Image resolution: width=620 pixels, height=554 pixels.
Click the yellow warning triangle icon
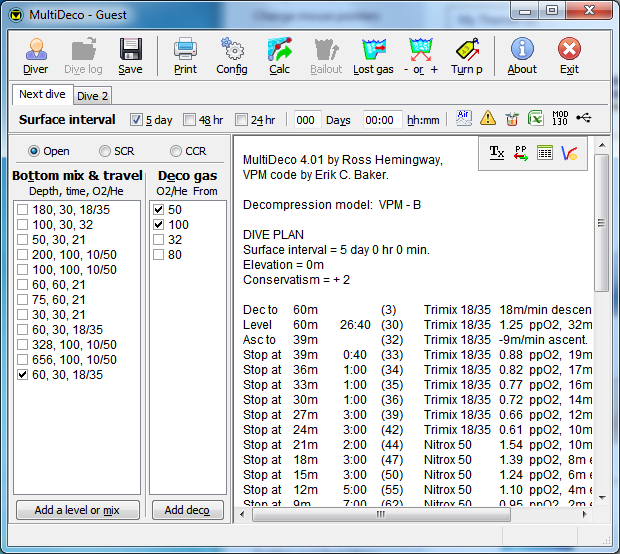click(488, 118)
